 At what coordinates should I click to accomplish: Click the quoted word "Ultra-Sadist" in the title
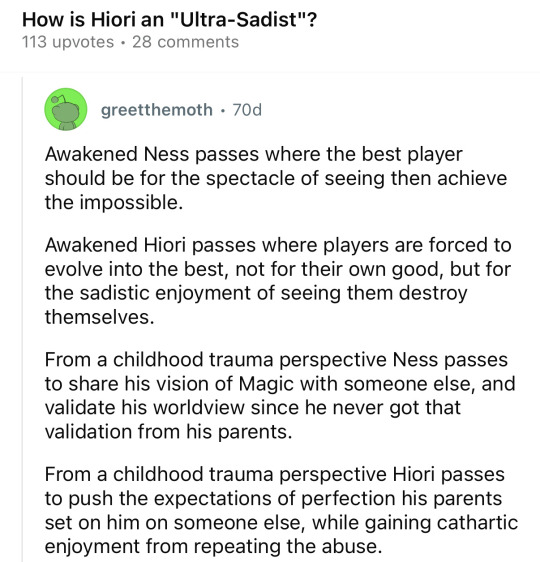click(238, 19)
